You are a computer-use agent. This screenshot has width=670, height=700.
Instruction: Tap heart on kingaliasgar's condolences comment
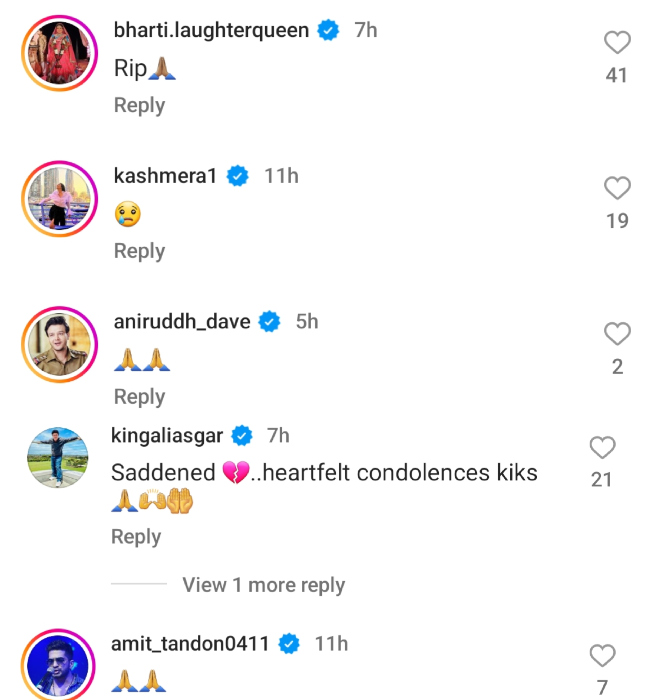tap(602, 447)
